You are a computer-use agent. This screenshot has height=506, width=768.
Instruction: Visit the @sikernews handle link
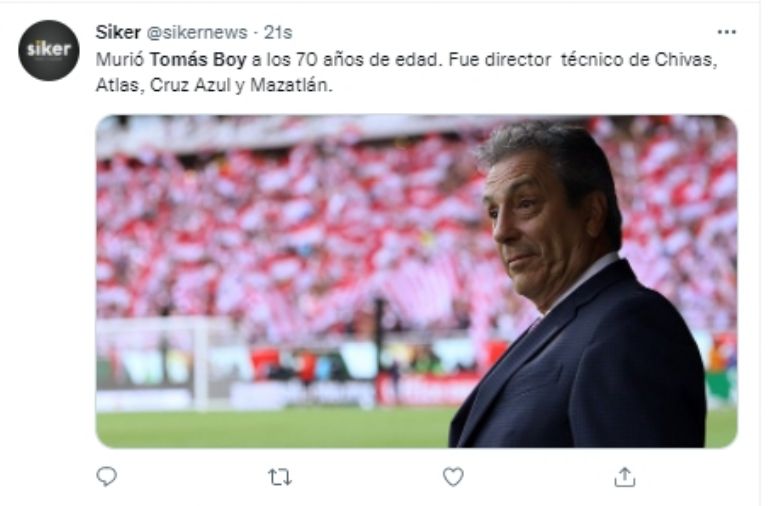[199, 32]
